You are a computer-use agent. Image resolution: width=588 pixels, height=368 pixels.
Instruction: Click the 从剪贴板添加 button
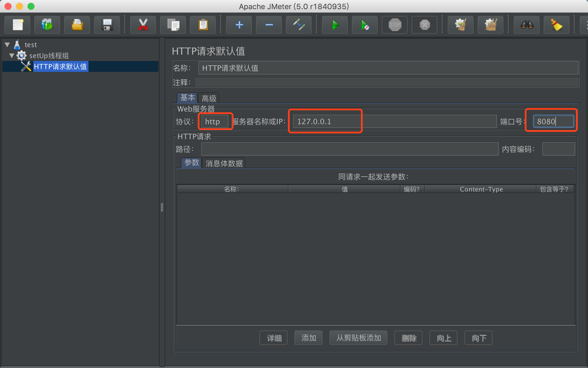[358, 338]
